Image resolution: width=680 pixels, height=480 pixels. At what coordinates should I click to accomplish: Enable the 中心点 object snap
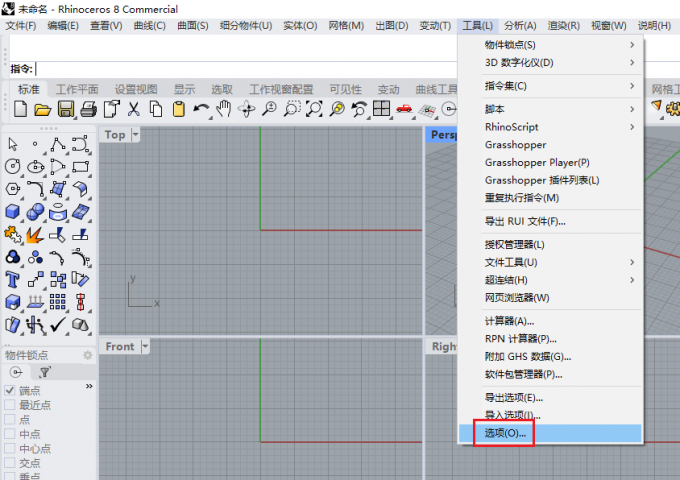(10, 448)
